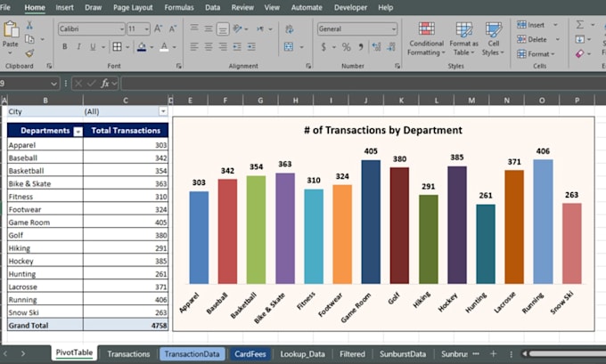Decrease decimal places

tap(390, 47)
